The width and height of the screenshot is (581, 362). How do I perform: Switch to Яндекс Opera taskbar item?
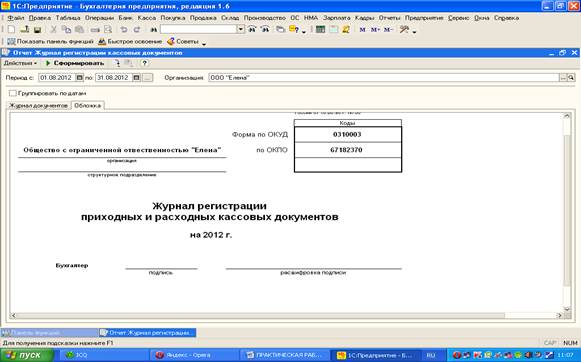[x=194, y=355]
